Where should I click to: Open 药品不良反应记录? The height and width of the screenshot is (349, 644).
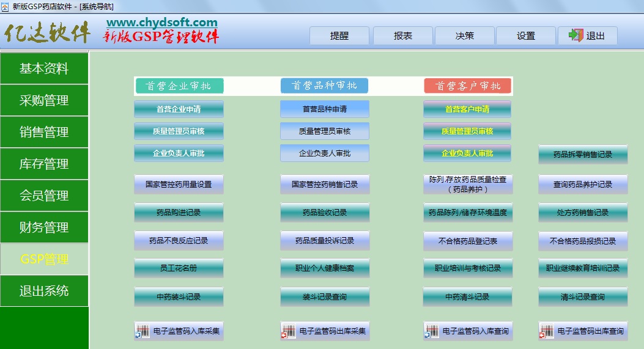pos(179,241)
